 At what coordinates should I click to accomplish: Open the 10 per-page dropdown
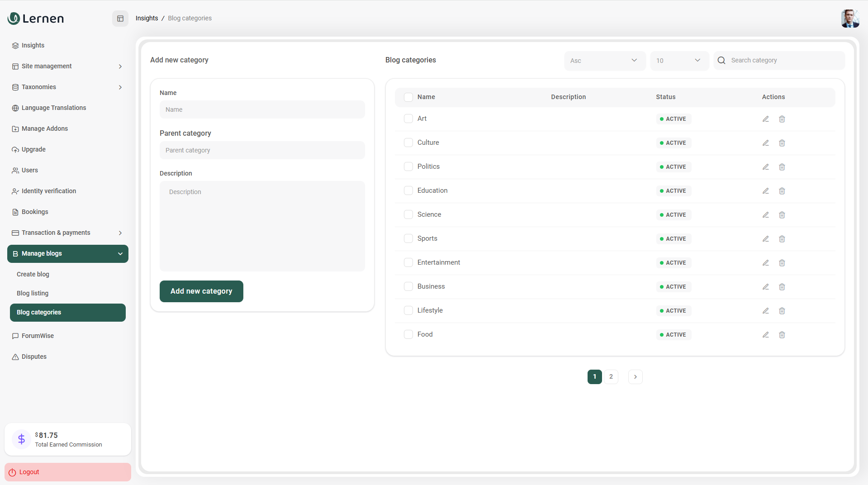678,61
